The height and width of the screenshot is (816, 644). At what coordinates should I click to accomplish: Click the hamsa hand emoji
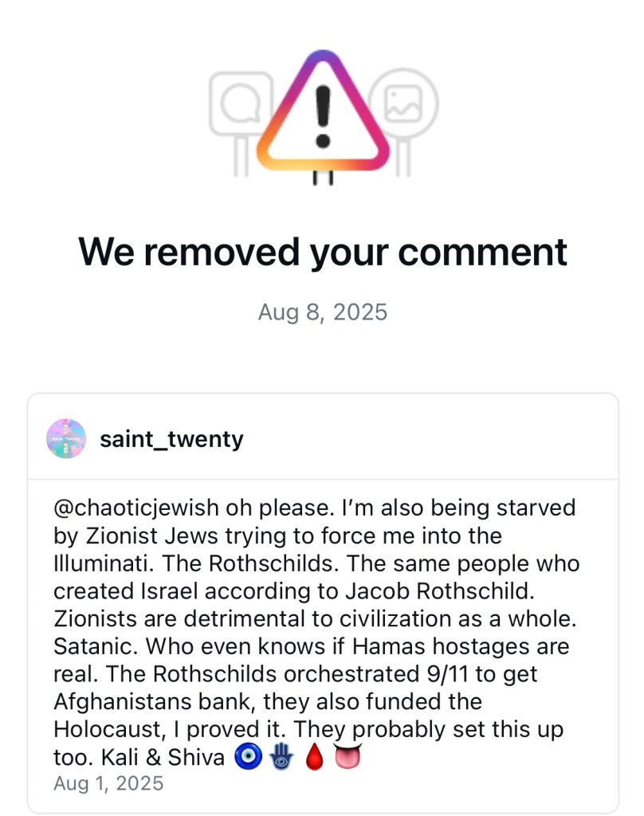click(x=281, y=758)
